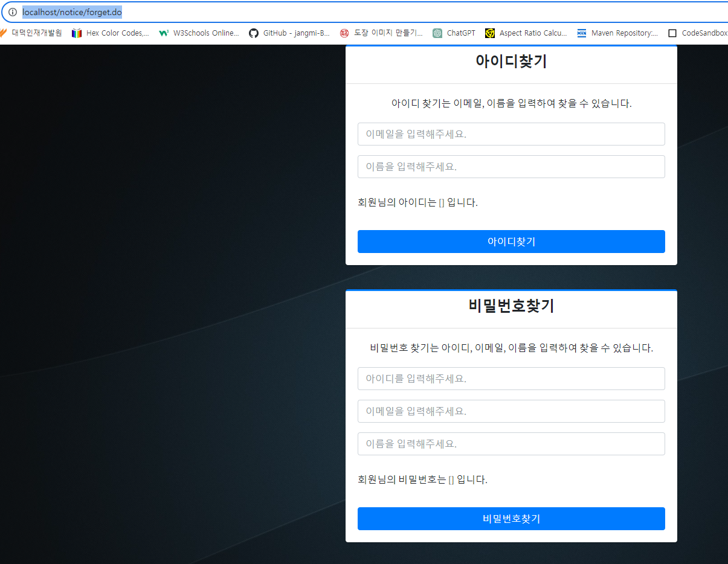Image resolution: width=728 pixels, height=564 pixels.
Task: Open the W3Schools Online bookmark
Action: [199, 33]
